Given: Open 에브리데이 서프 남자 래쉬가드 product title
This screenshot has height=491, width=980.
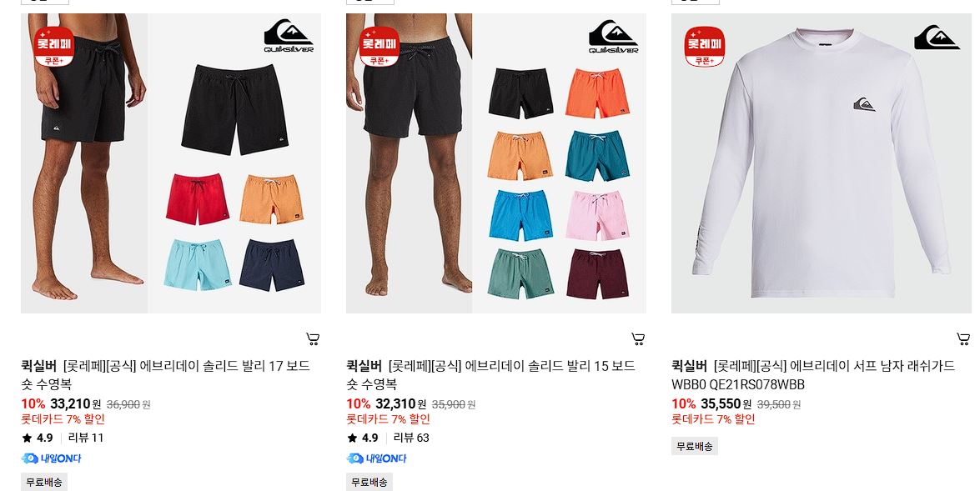Looking at the screenshot, I should tap(813, 375).
